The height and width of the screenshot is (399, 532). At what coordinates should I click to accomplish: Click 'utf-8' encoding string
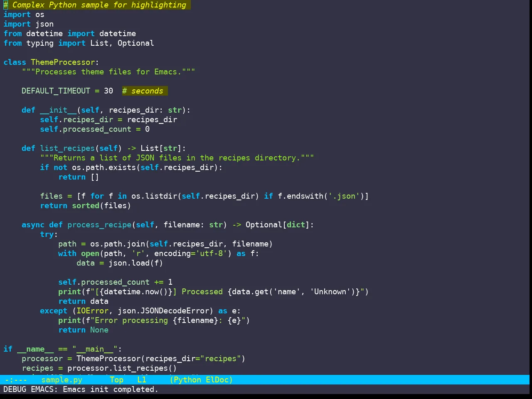(212, 254)
